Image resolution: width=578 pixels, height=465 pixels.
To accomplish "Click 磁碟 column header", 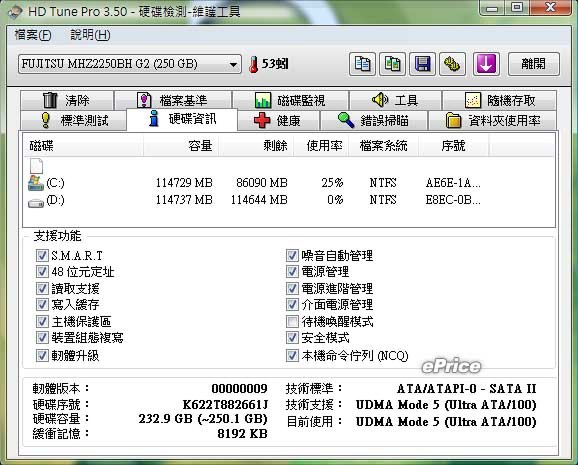I will pyautogui.click(x=83, y=146).
